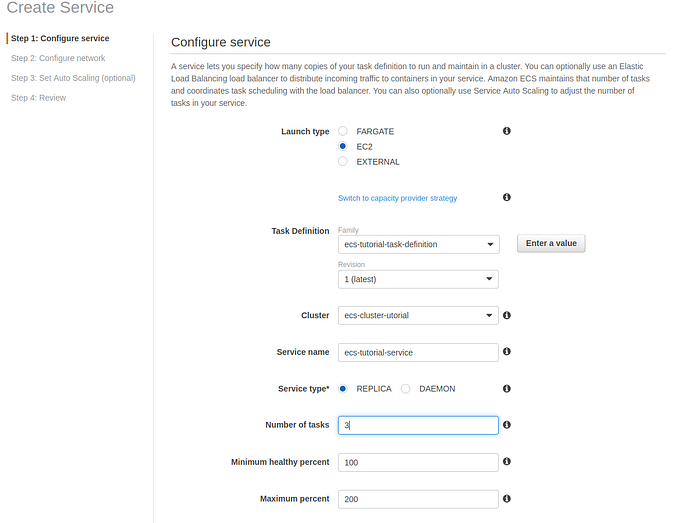
Task: Choose EXTERNAL launch type
Action: pos(342,162)
